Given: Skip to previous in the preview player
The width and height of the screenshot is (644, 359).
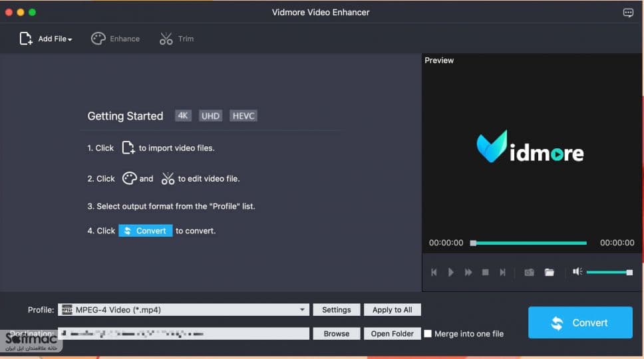Looking at the screenshot, I should [x=434, y=273].
